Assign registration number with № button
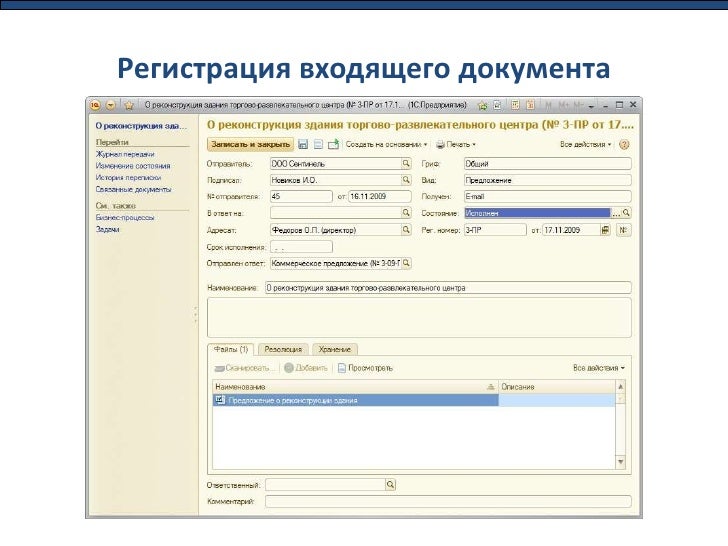Image resolution: width=728 pixels, height=546 pixels. point(623,230)
